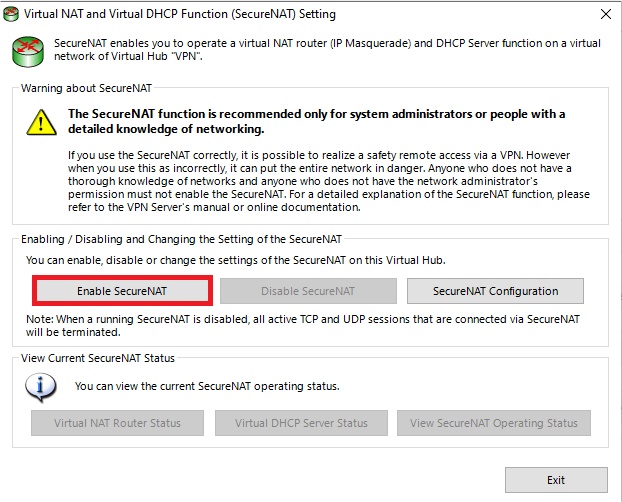Open Virtual NAT Router Status
The width and height of the screenshot is (622, 502).
pyautogui.click(x=117, y=423)
